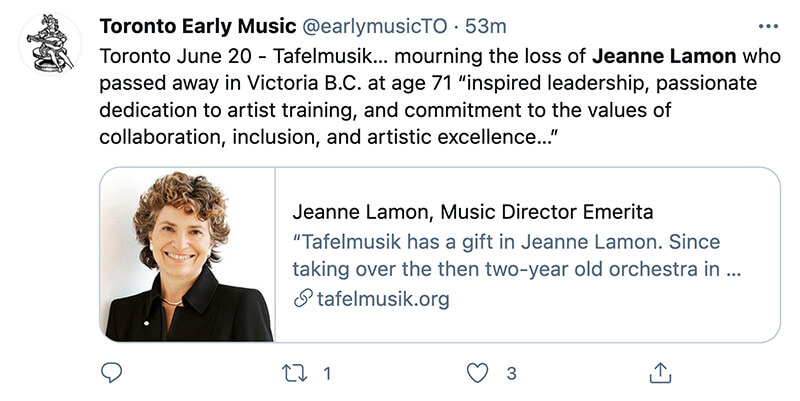Reply to the tweet via speech bubble icon

point(112,373)
